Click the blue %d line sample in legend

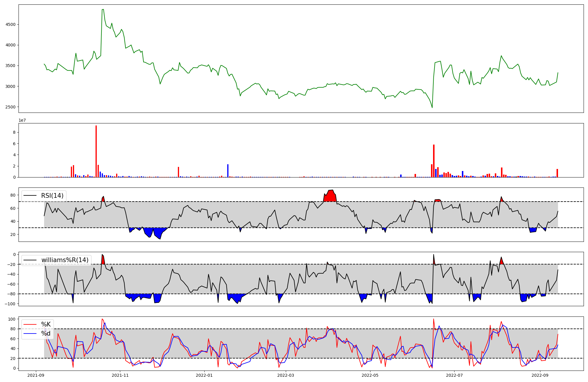pos(30,334)
